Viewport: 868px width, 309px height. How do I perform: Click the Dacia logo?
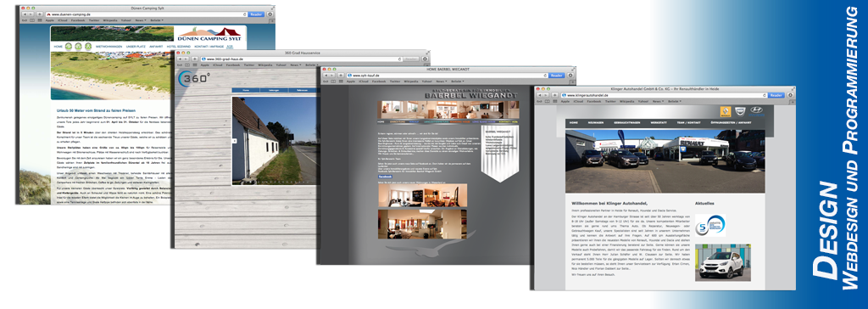[x=740, y=111]
